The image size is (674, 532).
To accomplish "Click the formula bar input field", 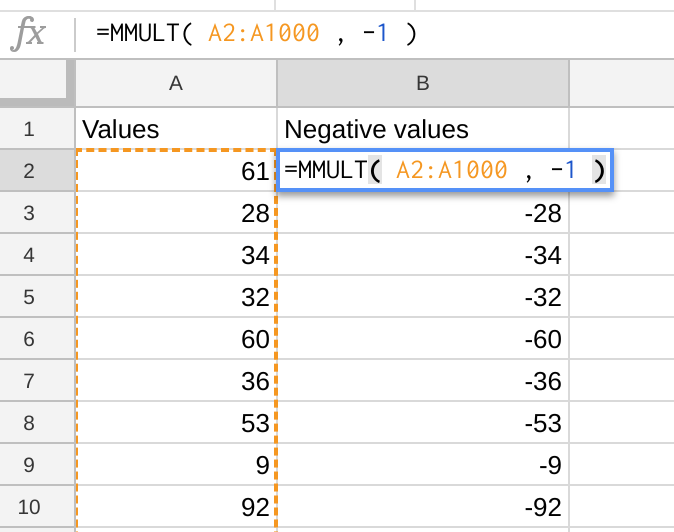I will click(375, 34).
